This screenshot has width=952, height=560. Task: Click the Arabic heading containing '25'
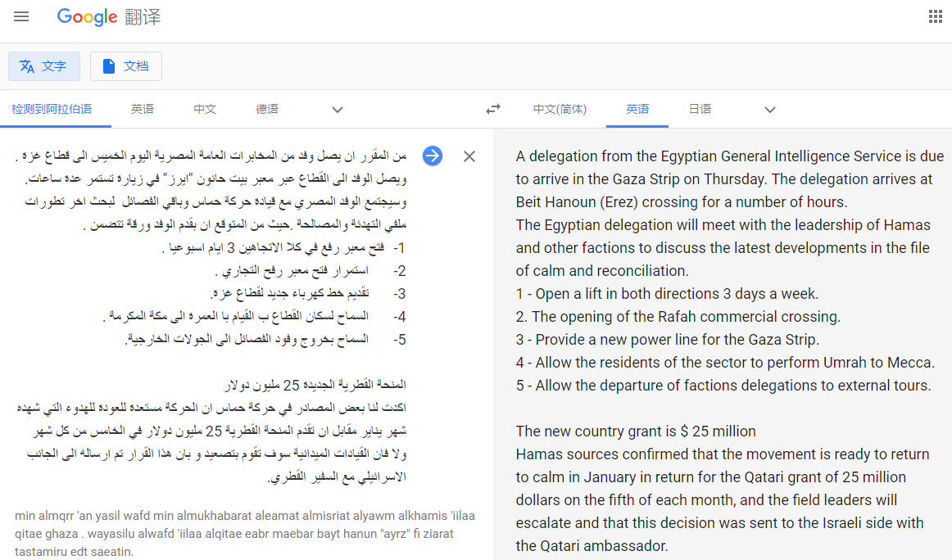[x=315, y=385]
